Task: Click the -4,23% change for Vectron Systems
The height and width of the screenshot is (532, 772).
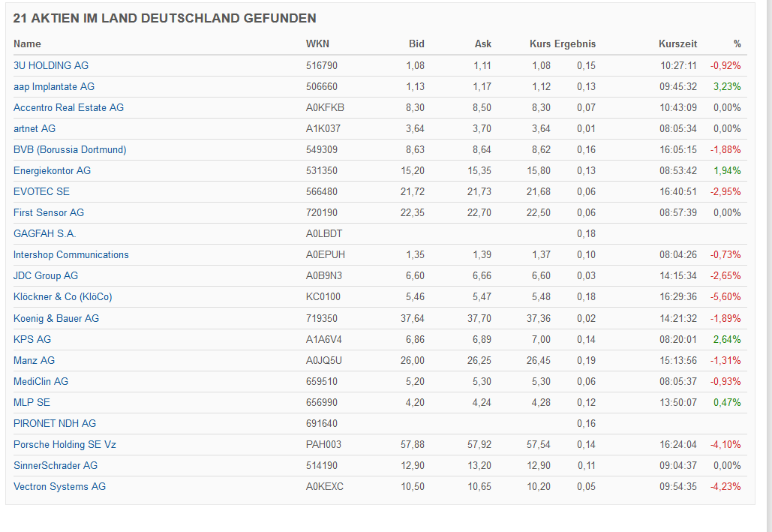Action: (725, 487)
